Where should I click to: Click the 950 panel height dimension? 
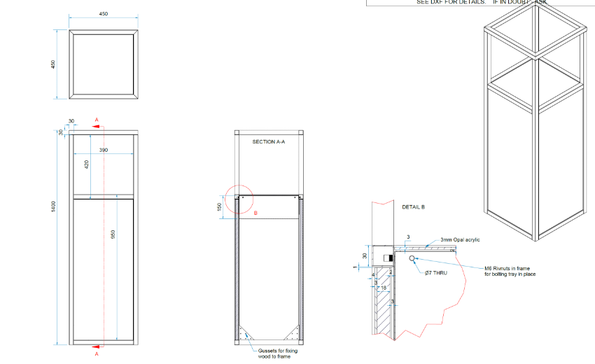click(113, 236)
